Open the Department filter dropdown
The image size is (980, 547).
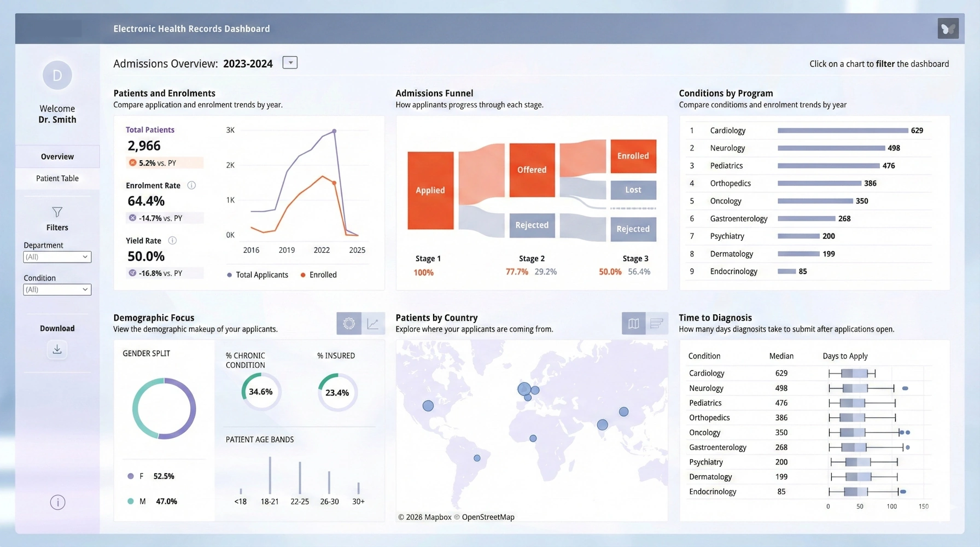click(57, 257)
